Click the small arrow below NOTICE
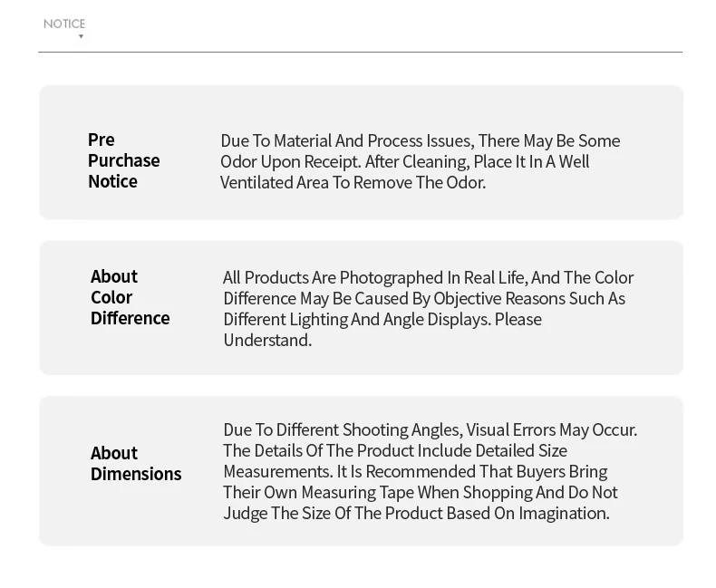Viewport: 716px width, 588px height. (x=81, y=36)
